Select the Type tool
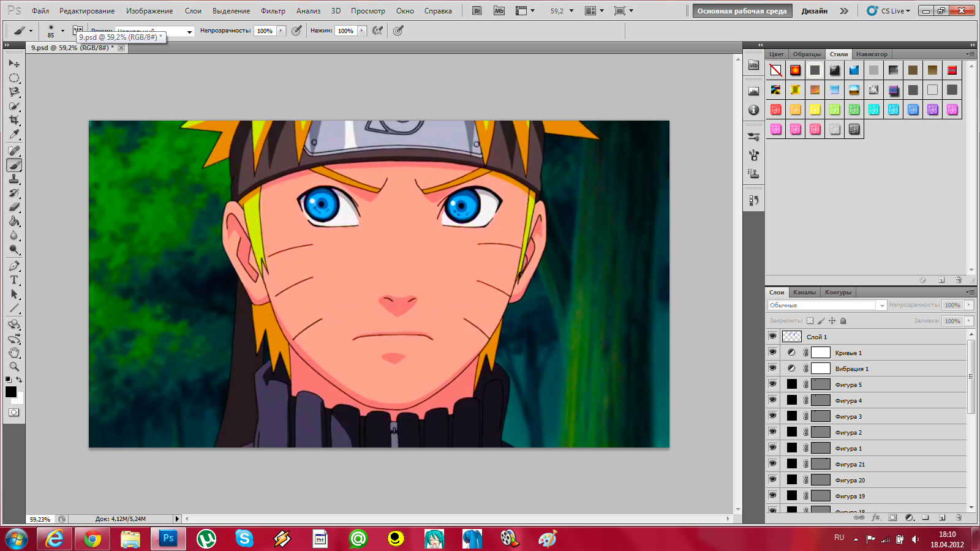This screenshot has height=551, width=980. (14, 280)
